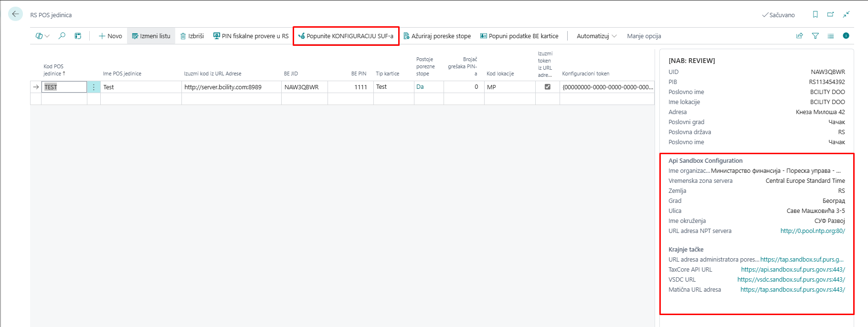Expand the Automatizuj dropdown menu

(596, 36)
